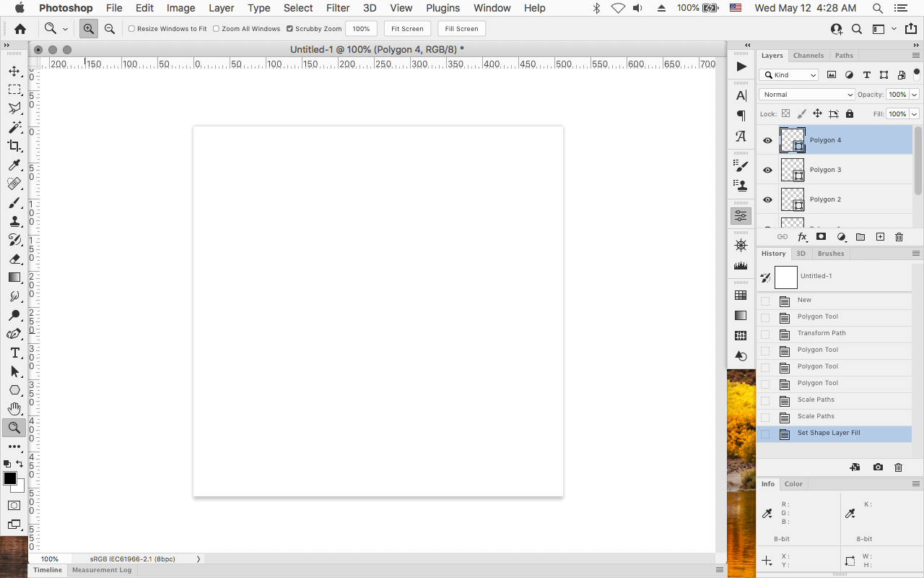This screenshot has height=578, width=924.
Task: Open the layer blend mode dropdown
Action: [806, 94]
